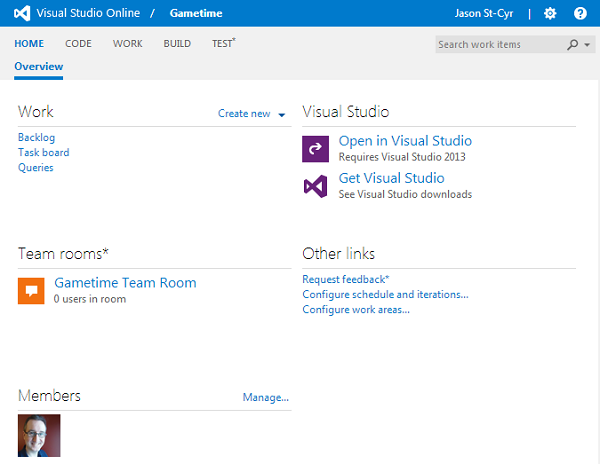
Task: Open the Queries link
Action: (36, 168)
